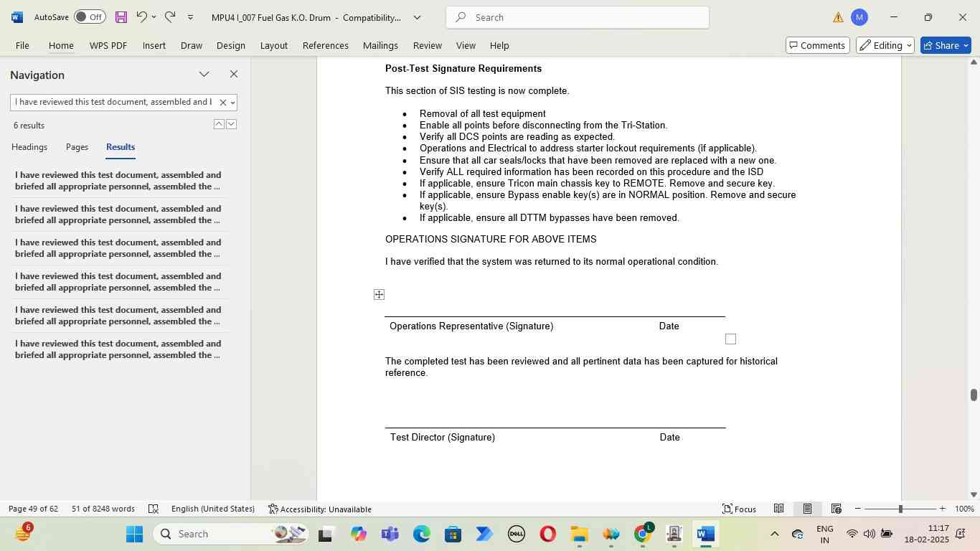Open the user account avatar M
The width and height of the screenshot is (980, 551).
tap(859, 17)
